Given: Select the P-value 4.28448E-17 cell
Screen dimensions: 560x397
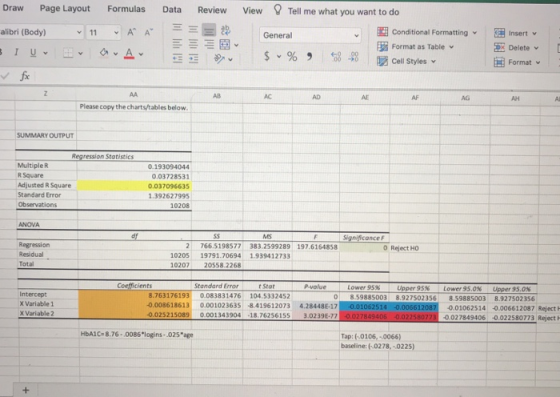Looking at the screenshot, I should [x=316, y=306].
